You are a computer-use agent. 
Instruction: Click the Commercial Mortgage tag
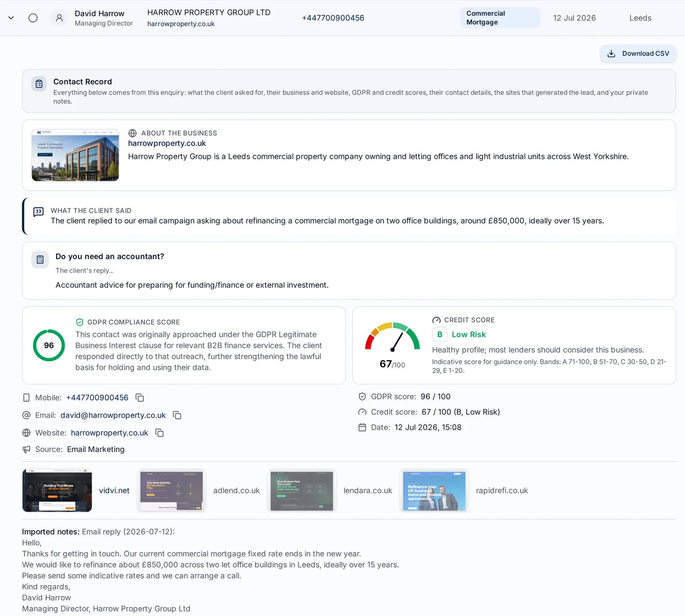500,18
